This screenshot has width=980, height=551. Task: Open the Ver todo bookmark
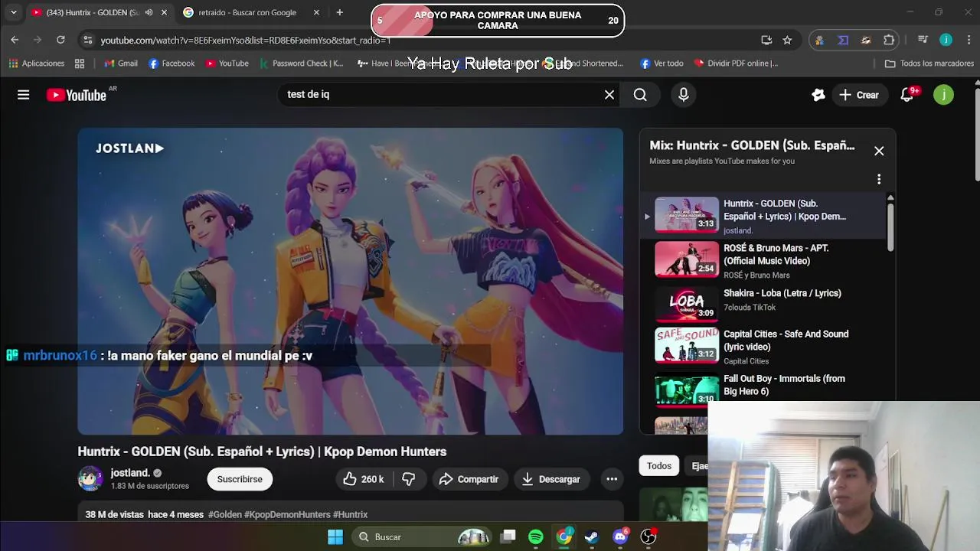(x=661, y=64)
